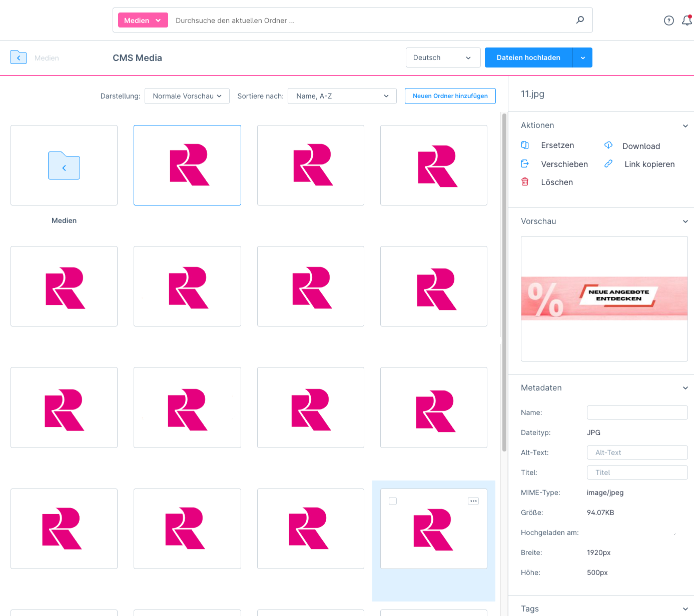Click the Download action label
The height and width of the screenshot is (616, 694).
pyautogui.click(x=641, y=146)
